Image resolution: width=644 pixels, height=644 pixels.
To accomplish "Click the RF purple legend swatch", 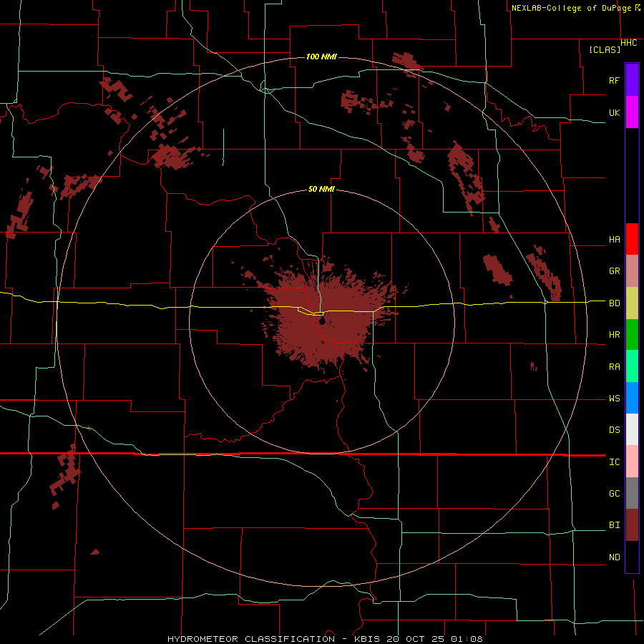I will pos(632,80).
